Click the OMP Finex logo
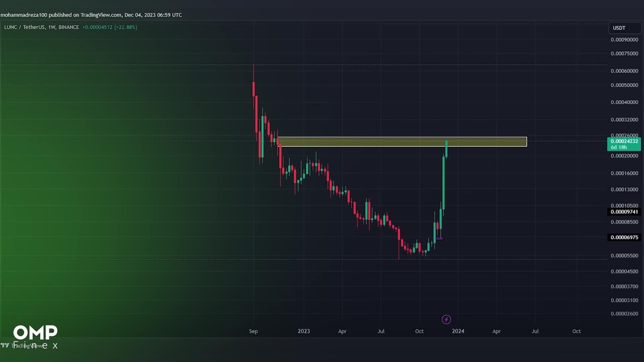This screenshot has width=644, height=362. coord(35,336)
